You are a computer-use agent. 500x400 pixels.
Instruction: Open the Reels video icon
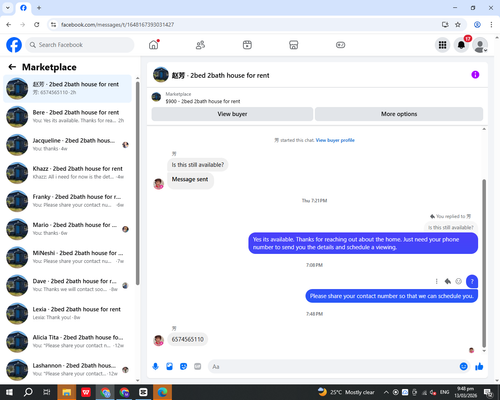(x=247, y=45)
